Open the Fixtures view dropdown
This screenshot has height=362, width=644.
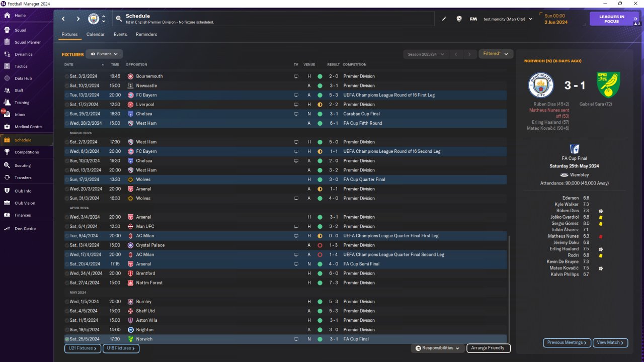click(104, 54)
